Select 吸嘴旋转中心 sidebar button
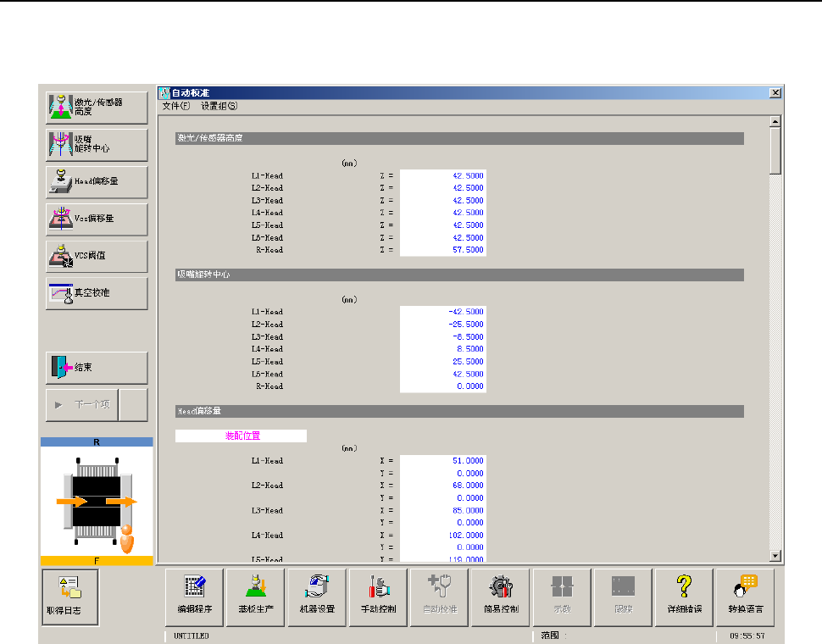The height and width of the screenshot is (644, 822). pyautogui.click(x=97, y=145)
